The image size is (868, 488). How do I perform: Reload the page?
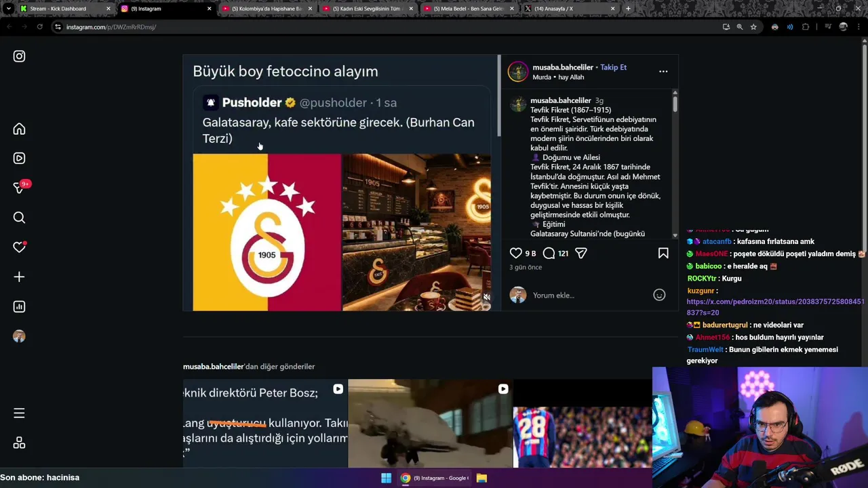pos(39,27)
